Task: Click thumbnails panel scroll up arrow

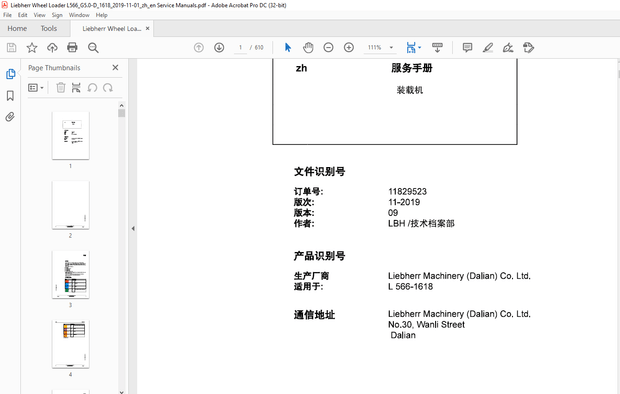Action: coord(121,105)
